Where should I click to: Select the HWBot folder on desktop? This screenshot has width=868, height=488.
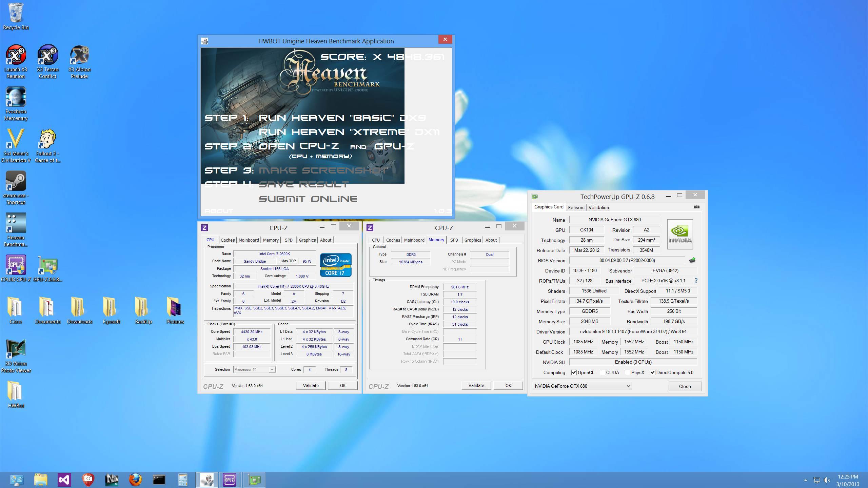point(16,394)
